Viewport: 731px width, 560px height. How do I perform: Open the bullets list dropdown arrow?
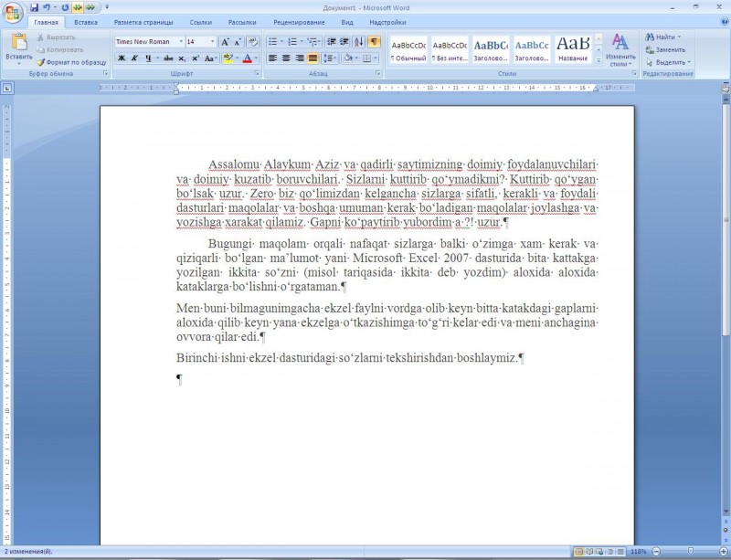point(281,42)
